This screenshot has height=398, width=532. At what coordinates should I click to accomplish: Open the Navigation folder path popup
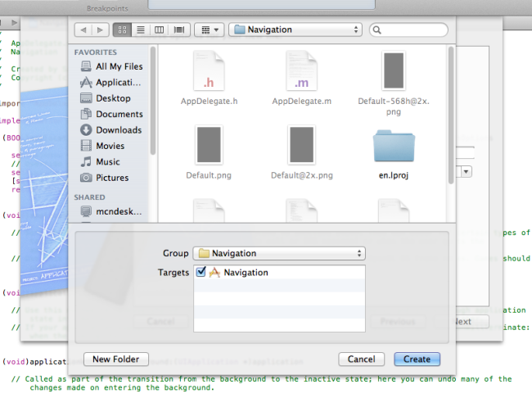click(295, 29)
